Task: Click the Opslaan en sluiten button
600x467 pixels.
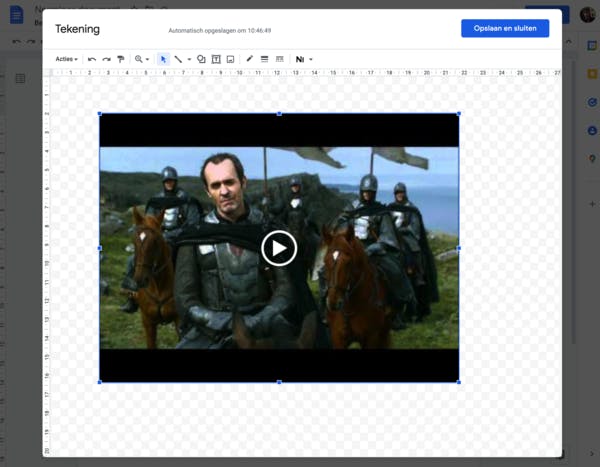Action: click(x=505, y=28)
